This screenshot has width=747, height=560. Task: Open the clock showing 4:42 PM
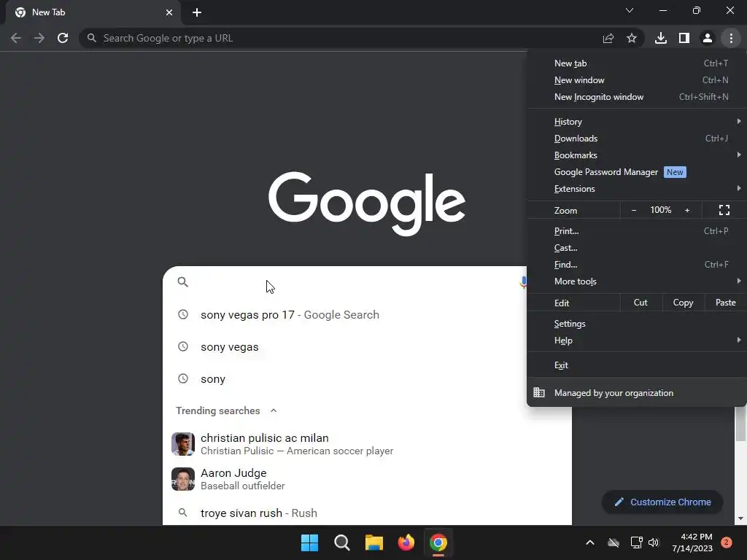click(692, 542)
